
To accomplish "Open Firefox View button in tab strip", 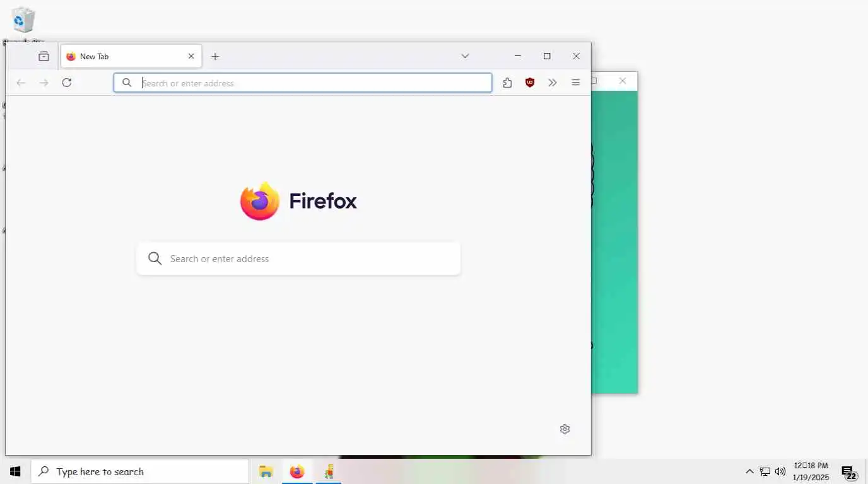I will pyautogui.click(x=44, y=56).
